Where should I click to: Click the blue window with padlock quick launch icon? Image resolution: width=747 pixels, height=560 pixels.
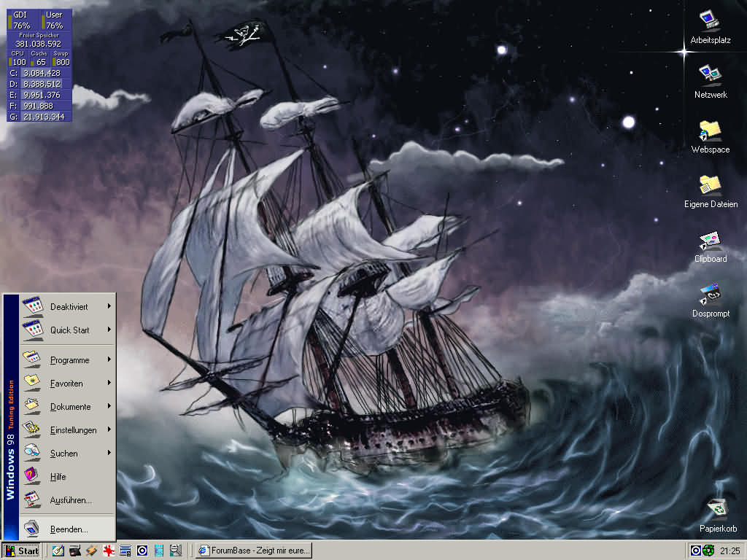point(125,551)
